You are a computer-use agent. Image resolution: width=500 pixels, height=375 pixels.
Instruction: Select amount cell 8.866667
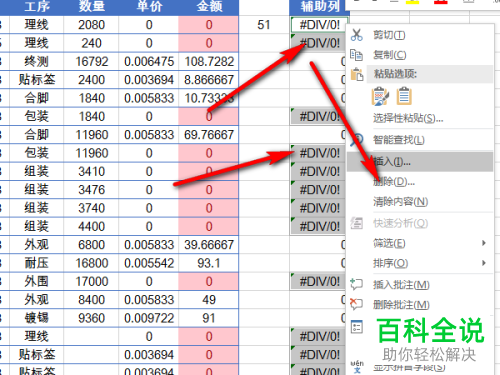tap(209, 80)
